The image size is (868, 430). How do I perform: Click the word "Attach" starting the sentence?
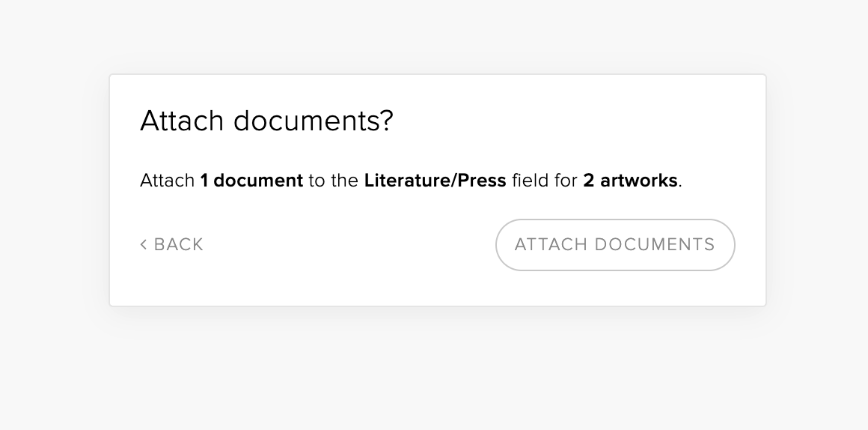(167, 181)
